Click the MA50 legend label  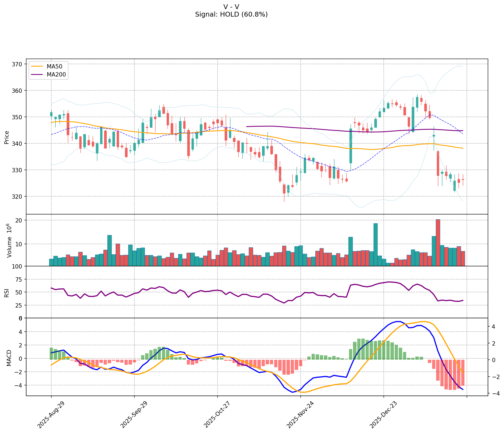pyautogui.click(x=54, y=67)
